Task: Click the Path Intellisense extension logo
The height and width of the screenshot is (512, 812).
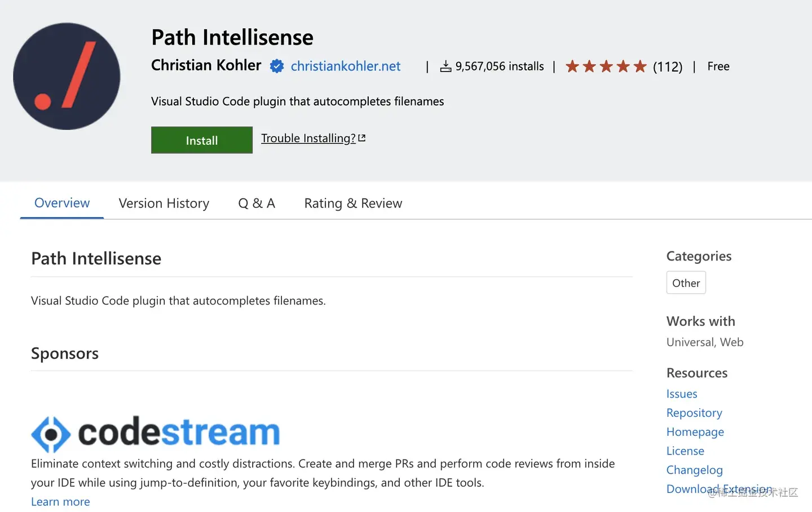Action: 67,76
